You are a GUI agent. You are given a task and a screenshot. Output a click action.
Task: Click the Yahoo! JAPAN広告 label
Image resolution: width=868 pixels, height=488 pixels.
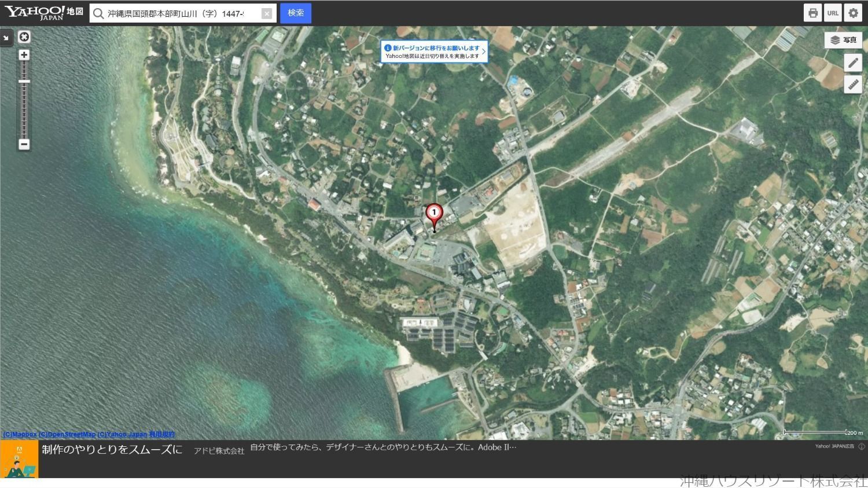point(834,446)
